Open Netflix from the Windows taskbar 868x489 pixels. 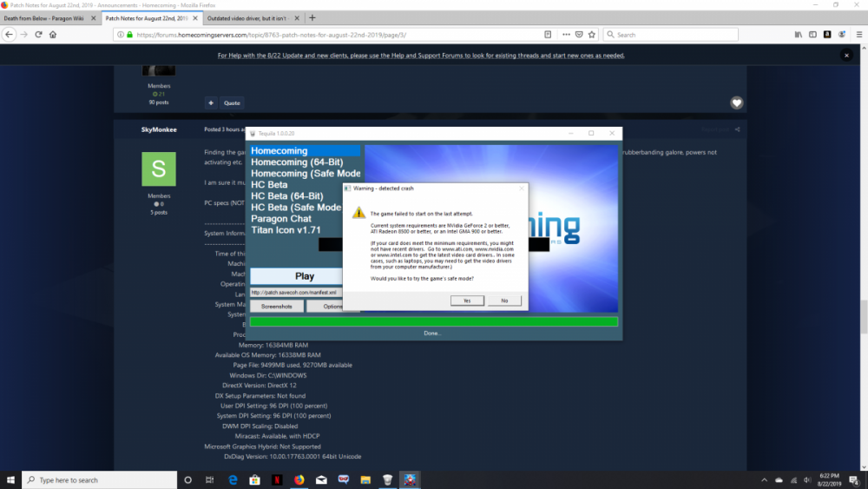coord(277,479)
